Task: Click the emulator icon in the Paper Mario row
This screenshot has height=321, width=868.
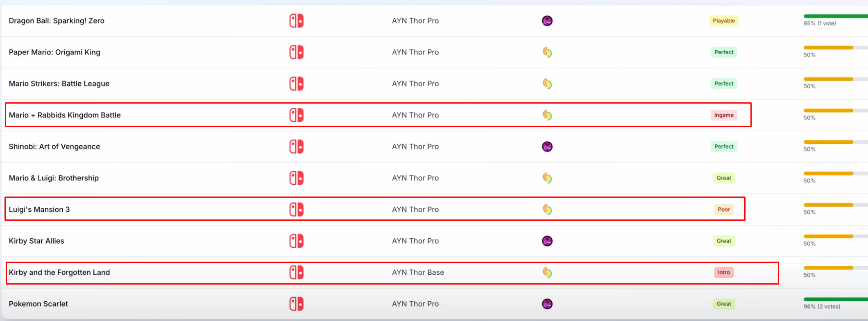Action: pyautogui.click(x=547, y=52)
